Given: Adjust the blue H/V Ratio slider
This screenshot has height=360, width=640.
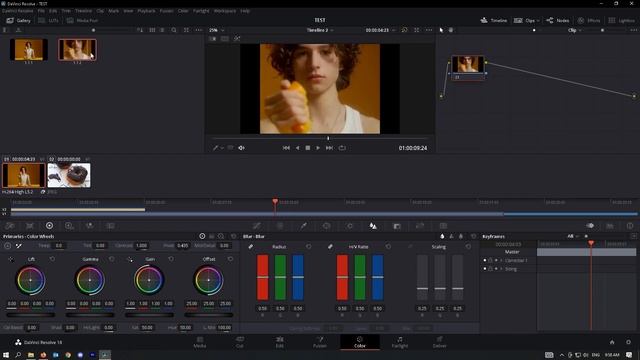Looking at the screenshot, I should [x=378, y=278].
